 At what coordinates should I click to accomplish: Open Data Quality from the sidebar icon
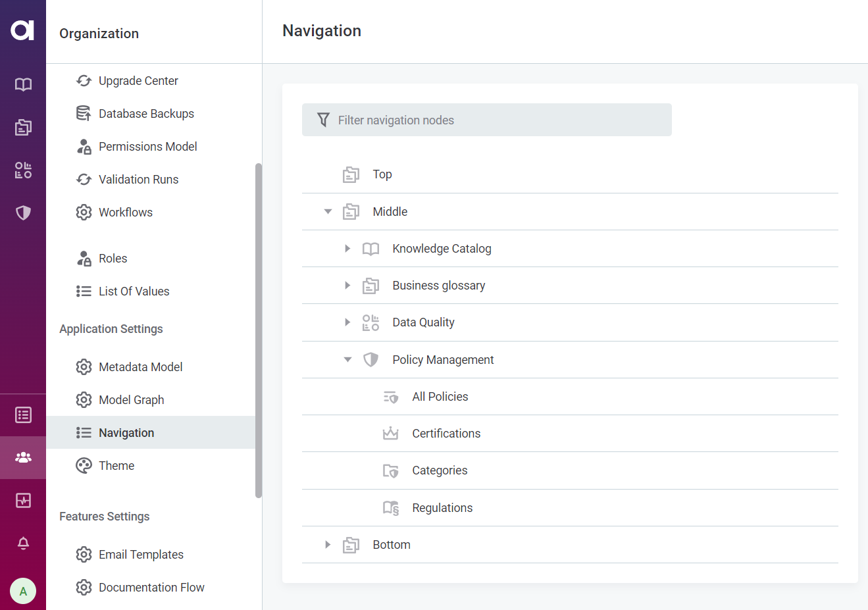click(x=23, y=170)
